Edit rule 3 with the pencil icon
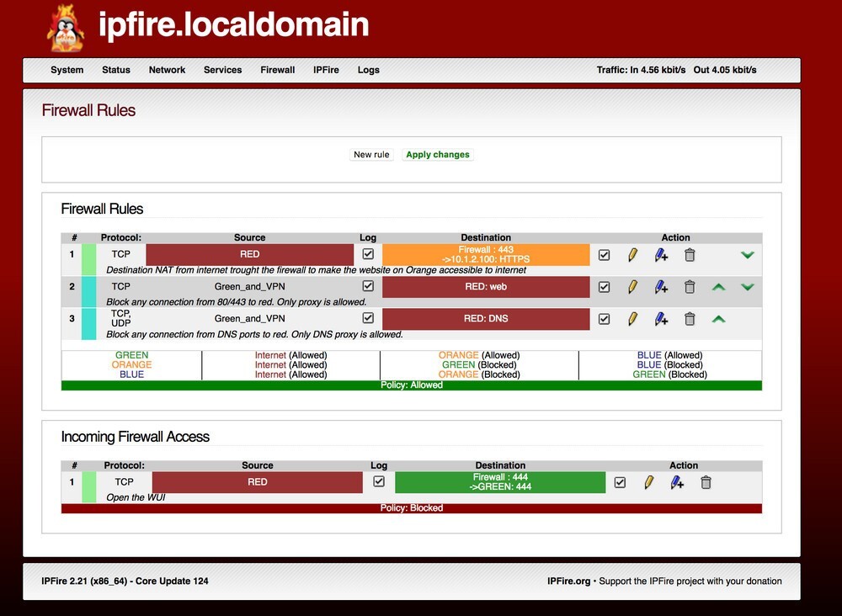842x616 pixels. point(632,319)
